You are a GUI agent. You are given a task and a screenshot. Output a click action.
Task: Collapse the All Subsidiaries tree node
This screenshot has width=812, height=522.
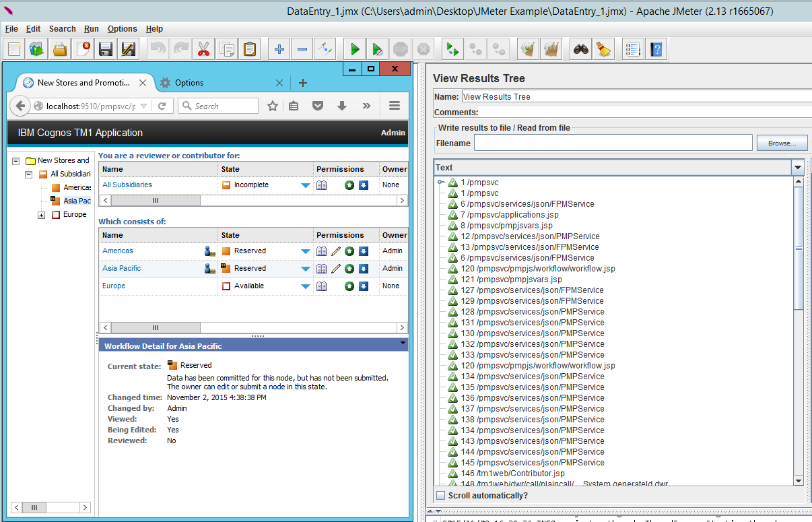tap(29, 174)
